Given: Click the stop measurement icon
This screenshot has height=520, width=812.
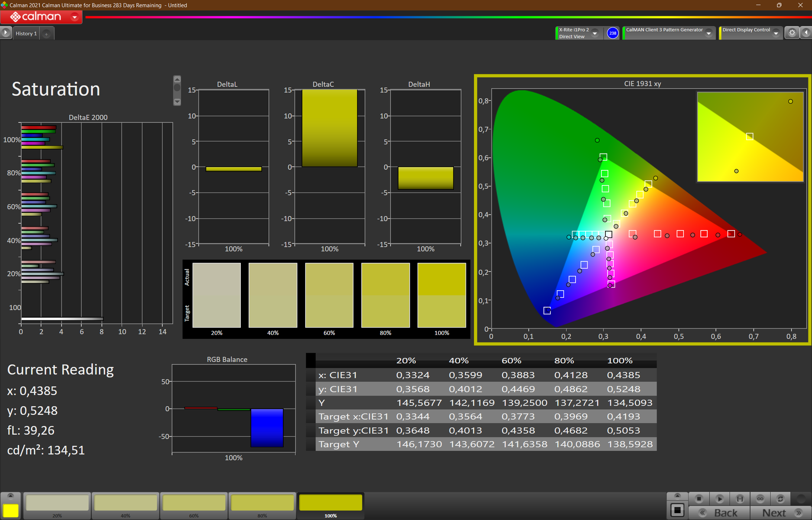Looking at the screenshot, I should pos(699,499).
